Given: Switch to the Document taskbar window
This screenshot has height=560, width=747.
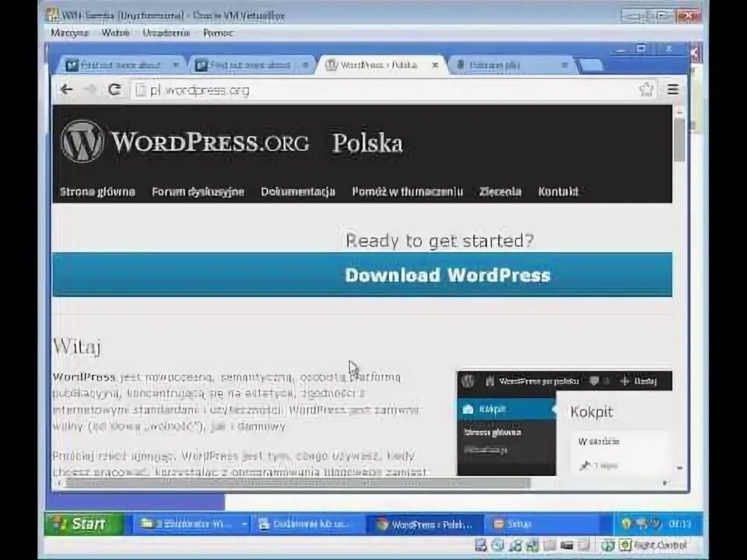Looking at the screenshot, I should [x=307, y=523].
